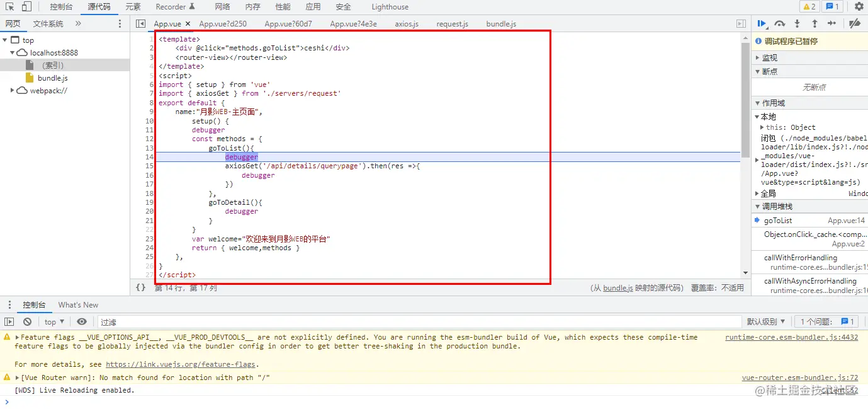
Task: Open the 安全 panel tab
Action: (x=343, y=7)
